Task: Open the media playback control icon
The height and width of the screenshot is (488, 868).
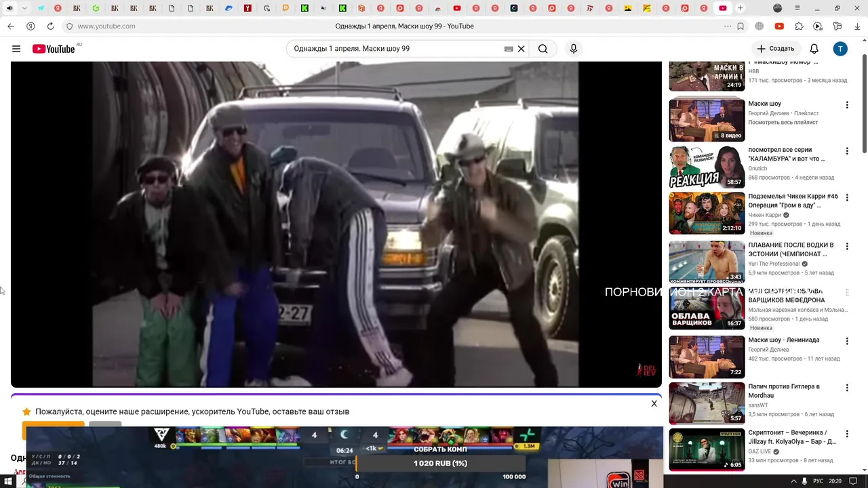Action: [x=818, y=26]
